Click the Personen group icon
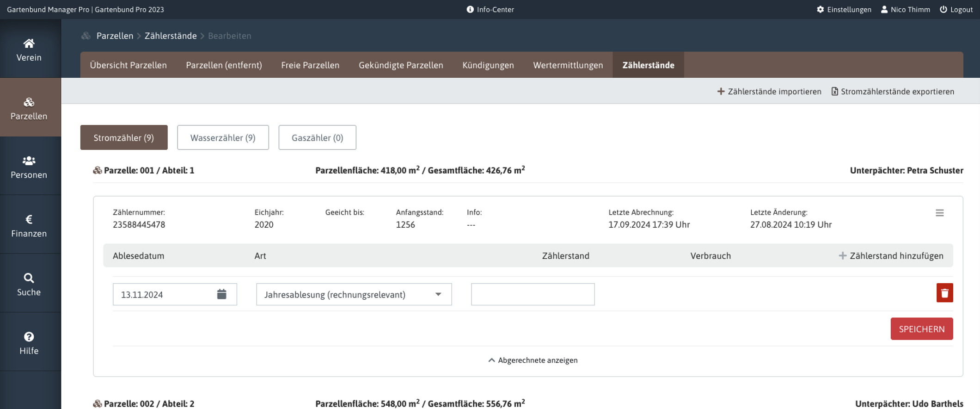The height and width of the screenshot is (409, 980). (29, 161)
